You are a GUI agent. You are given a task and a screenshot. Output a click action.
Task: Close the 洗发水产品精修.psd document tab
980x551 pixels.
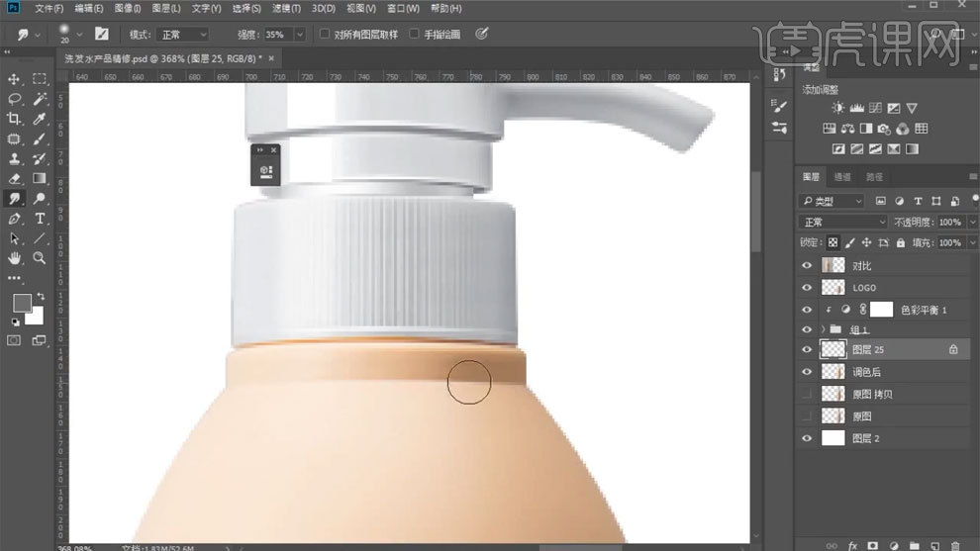click(271, 58)
